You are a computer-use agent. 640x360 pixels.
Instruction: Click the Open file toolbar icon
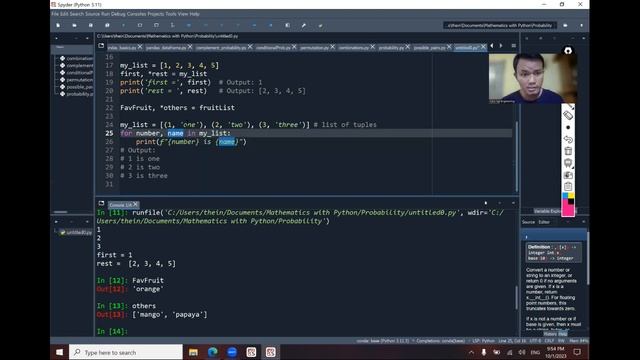[74, 25]
